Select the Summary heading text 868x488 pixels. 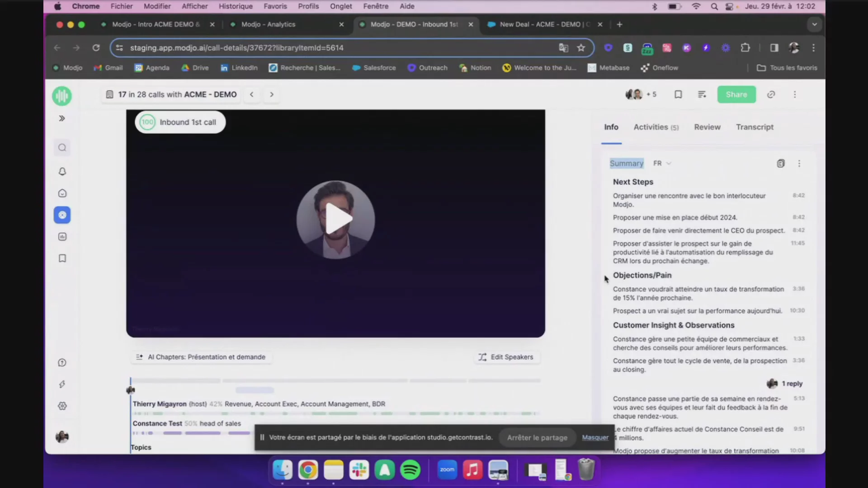point(626,163)
